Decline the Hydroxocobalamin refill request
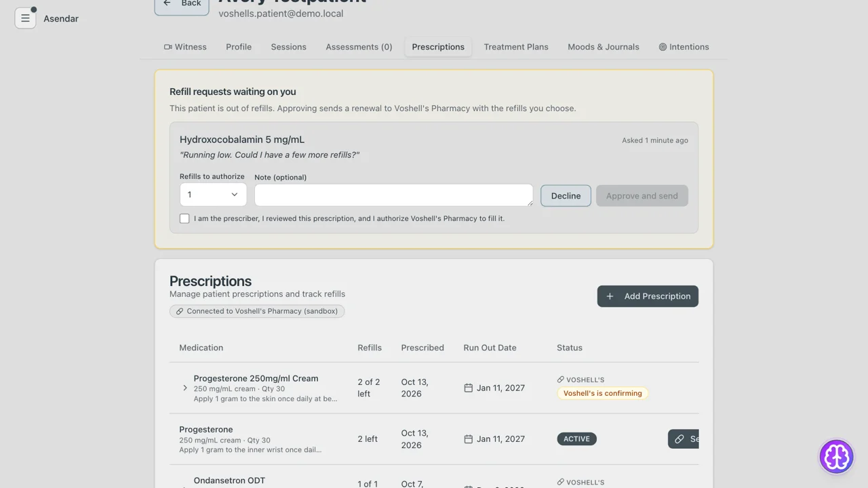 [x=566, y=196]
